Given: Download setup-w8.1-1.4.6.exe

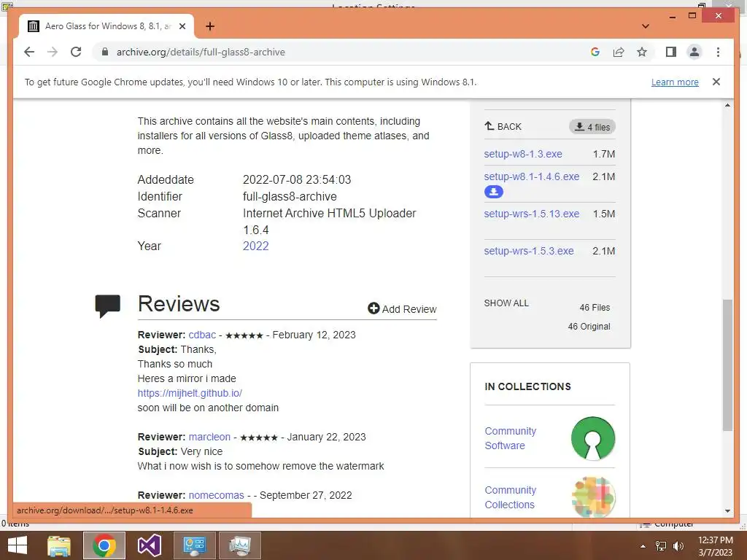Looking at the screenshot, I should click(532, 176).
